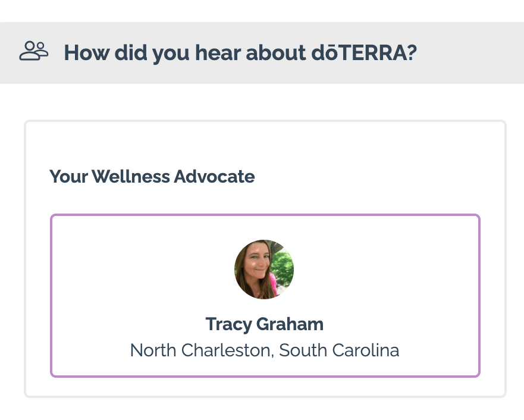
Task: Click the people group icon in header
Action: 34,51
